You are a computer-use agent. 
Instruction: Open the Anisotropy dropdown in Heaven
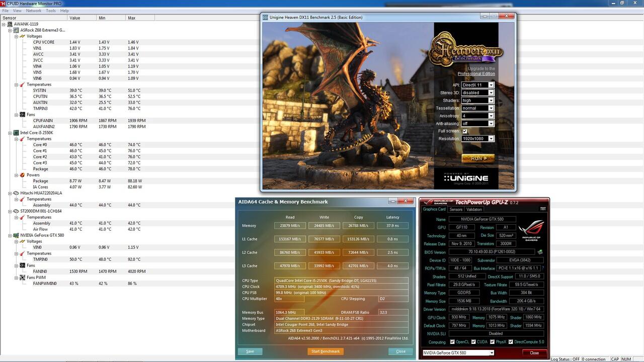(477, 116)
